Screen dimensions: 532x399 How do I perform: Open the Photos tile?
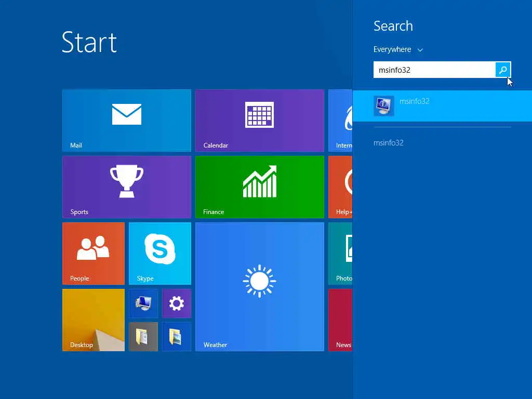tap(340, 254)
